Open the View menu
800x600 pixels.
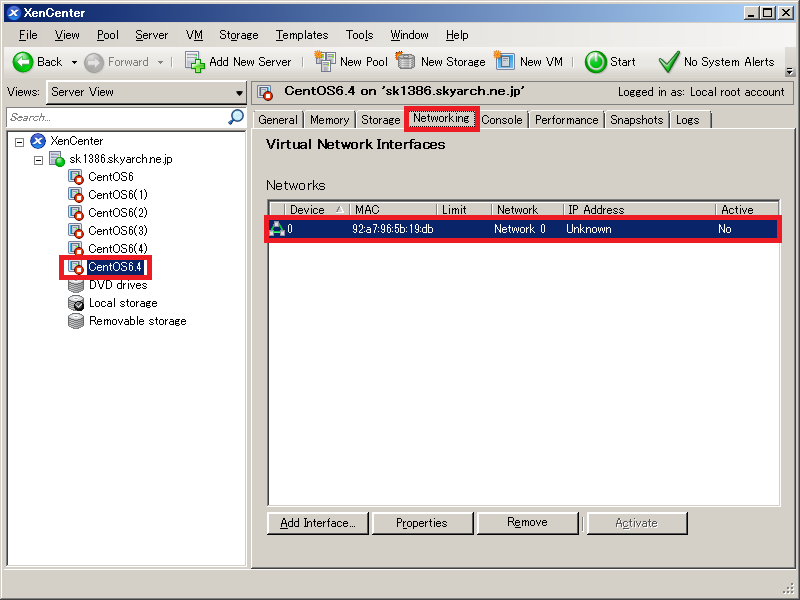click(x=67, y=35)
